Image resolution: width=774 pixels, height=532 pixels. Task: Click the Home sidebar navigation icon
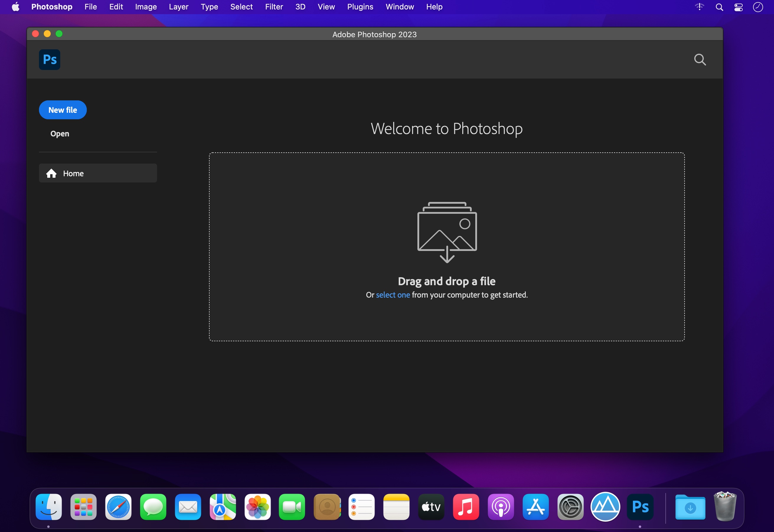(52, 173)
